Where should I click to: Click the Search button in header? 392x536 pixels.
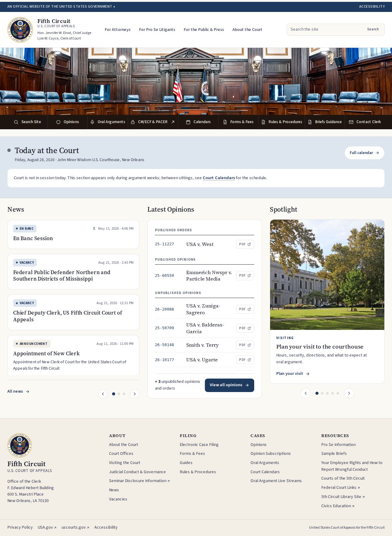click(373, 29)
